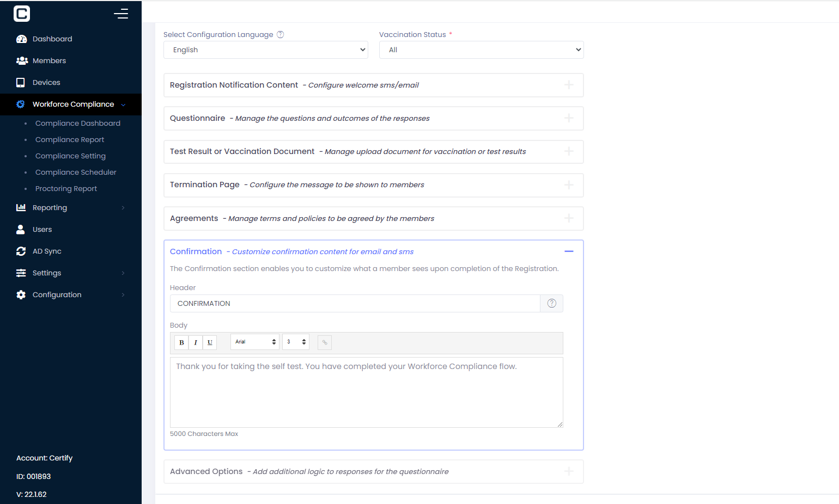Click the Certify logo icon
Viewport: 839px width, 504px height.
coord(22,14)
